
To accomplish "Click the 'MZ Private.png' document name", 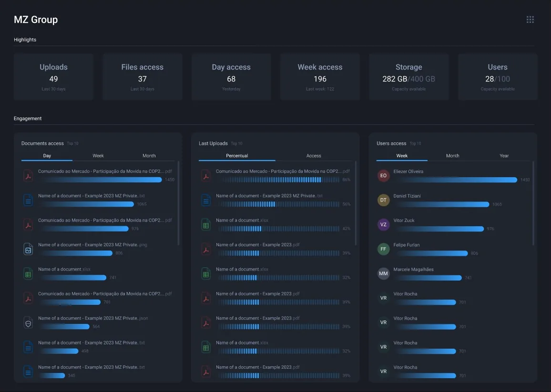I will click(x=93, y=245).
